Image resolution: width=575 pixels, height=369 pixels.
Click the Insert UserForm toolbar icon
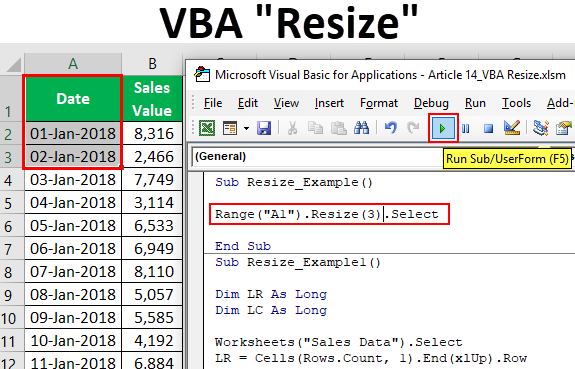coord(230,128)
